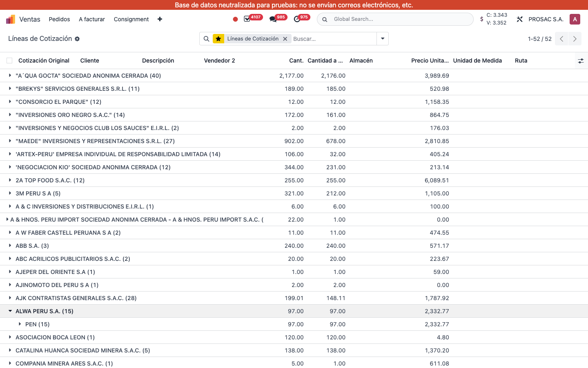
Task: Sort by Precio Unitario column
Action: pyautogui.click(x=430, y=61)
